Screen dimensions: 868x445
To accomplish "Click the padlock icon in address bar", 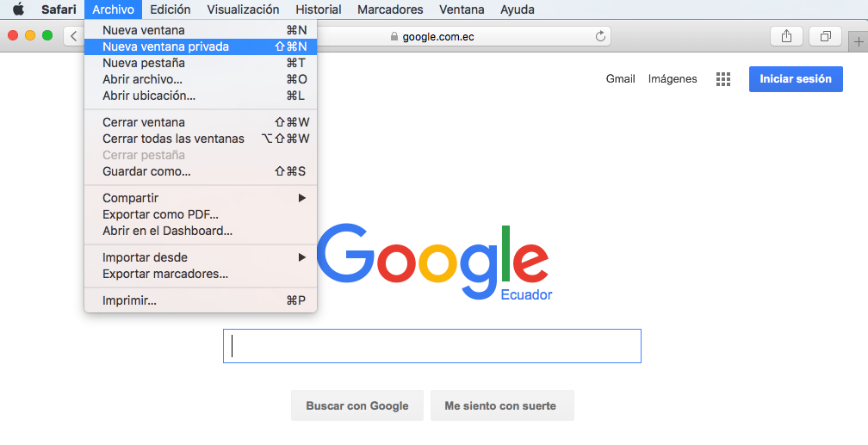I will (394, 36).
